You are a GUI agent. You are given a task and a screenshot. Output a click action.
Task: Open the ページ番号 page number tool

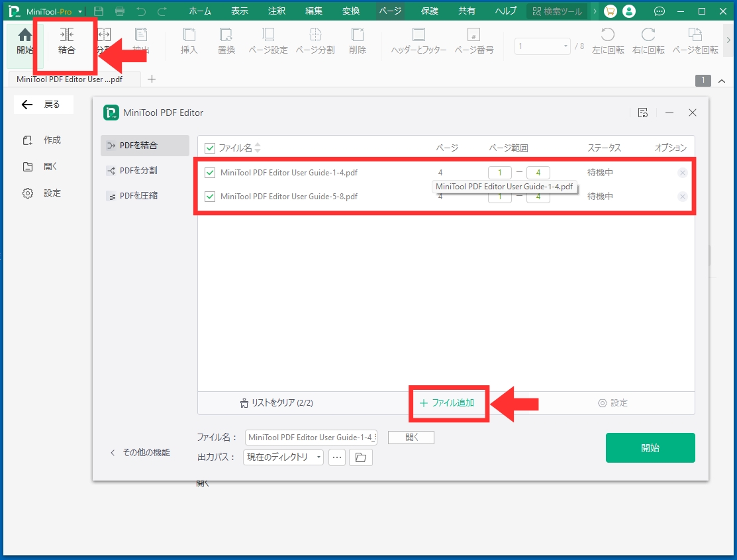[474, 41]
